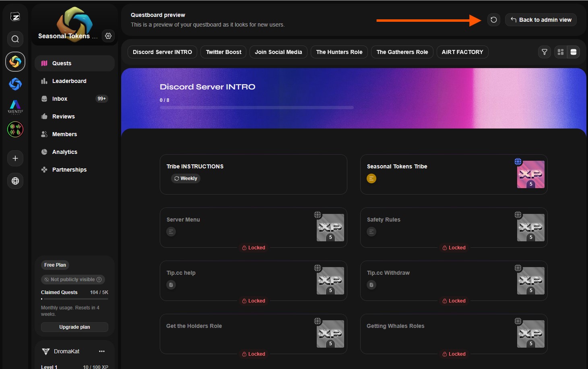Open the globe explore icon
The width and height of the screenshot is (588, 369).
(15, 181)
